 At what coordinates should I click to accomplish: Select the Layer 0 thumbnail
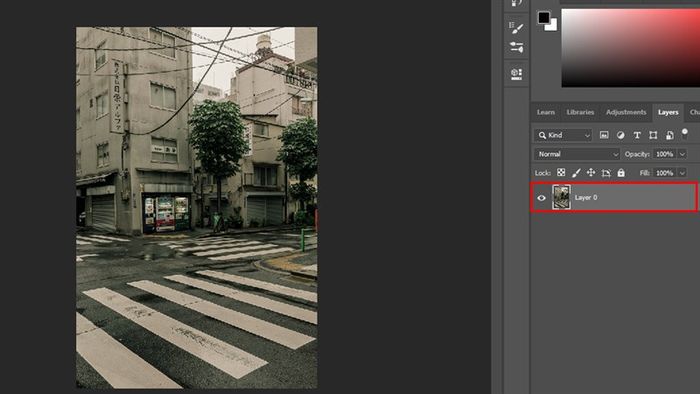[x=561, y=197]
